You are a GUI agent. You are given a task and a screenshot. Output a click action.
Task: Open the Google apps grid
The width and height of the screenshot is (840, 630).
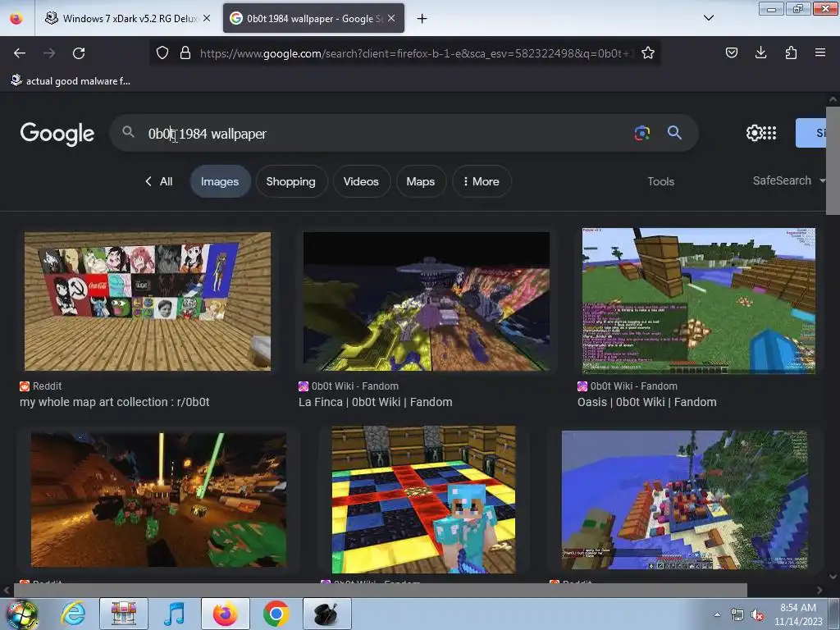pos(769,133)
